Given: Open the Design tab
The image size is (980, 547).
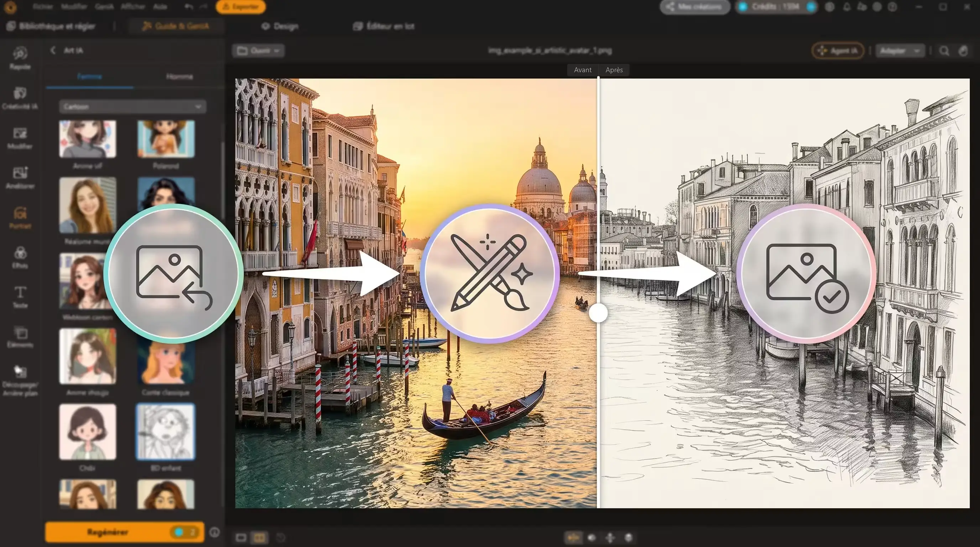Looking at the screenshot, I should (x=280, y=26).
